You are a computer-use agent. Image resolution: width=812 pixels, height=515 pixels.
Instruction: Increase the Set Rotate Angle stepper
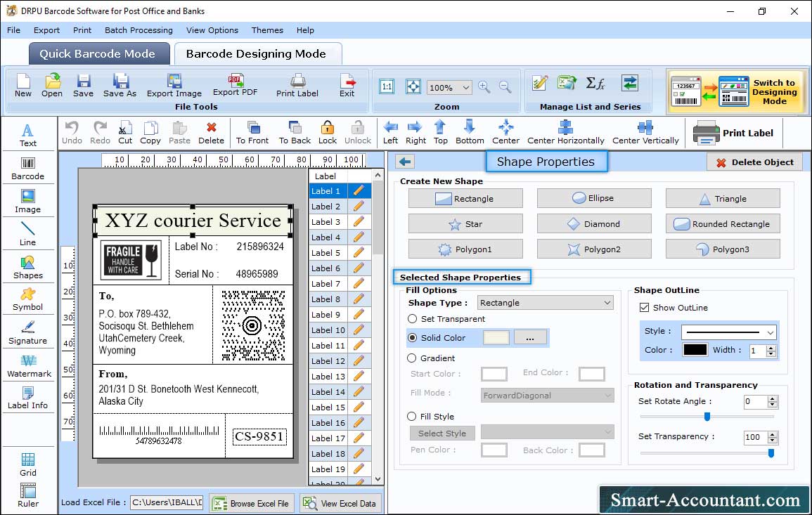pyautogui.click(x=773, y=398)
